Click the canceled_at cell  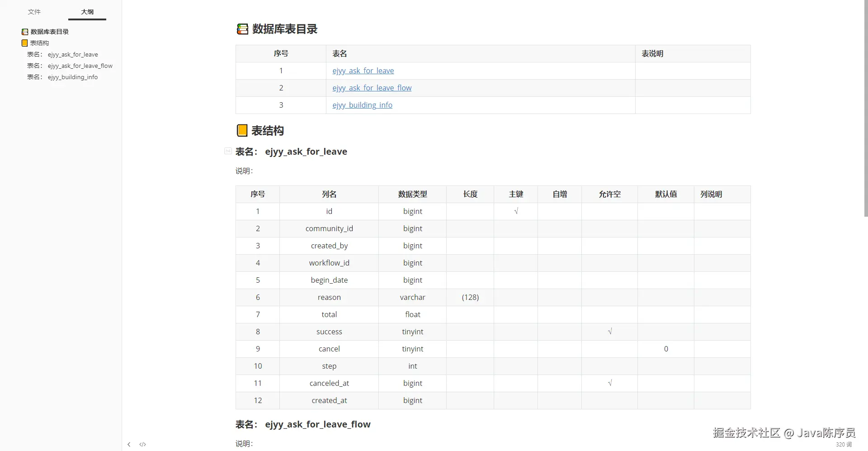(x=329, y=384)
